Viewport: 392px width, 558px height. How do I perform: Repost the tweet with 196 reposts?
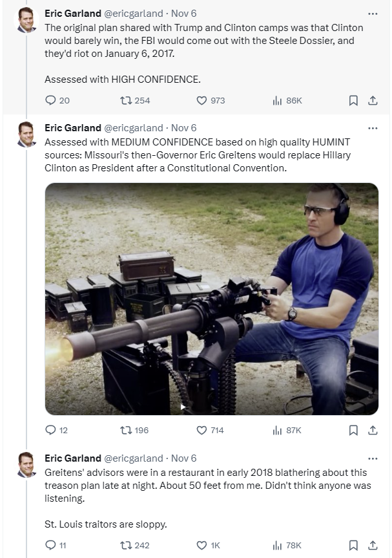click(134, 430)
